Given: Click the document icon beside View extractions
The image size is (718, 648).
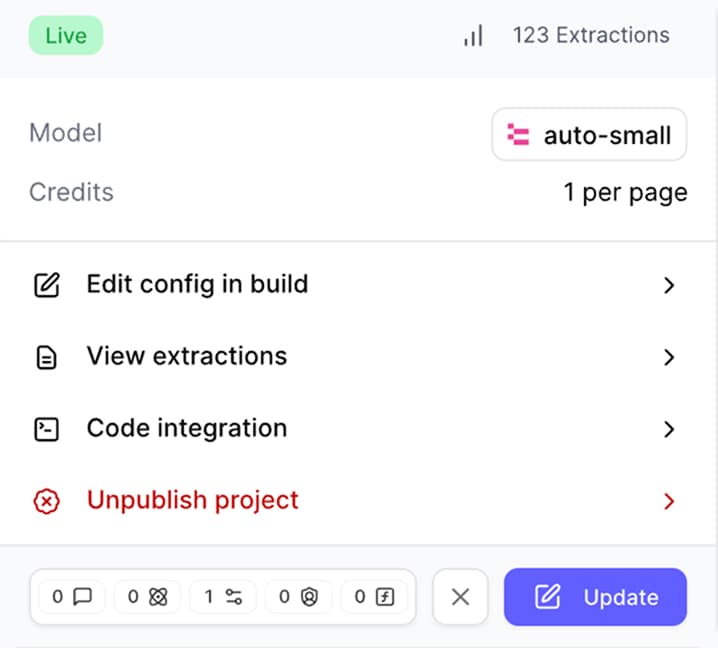Looking at the screenshot, I should (x=47, y=357).
